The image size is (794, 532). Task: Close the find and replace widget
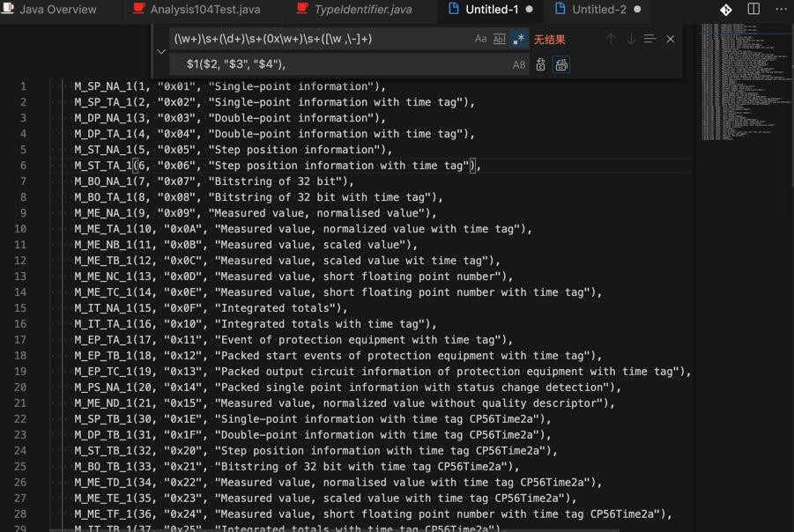(x=670, y=39)
